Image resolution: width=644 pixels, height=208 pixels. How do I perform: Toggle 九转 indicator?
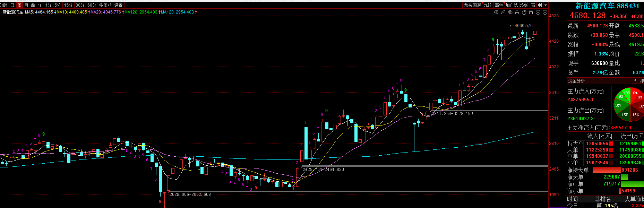(x=488, y=5)
